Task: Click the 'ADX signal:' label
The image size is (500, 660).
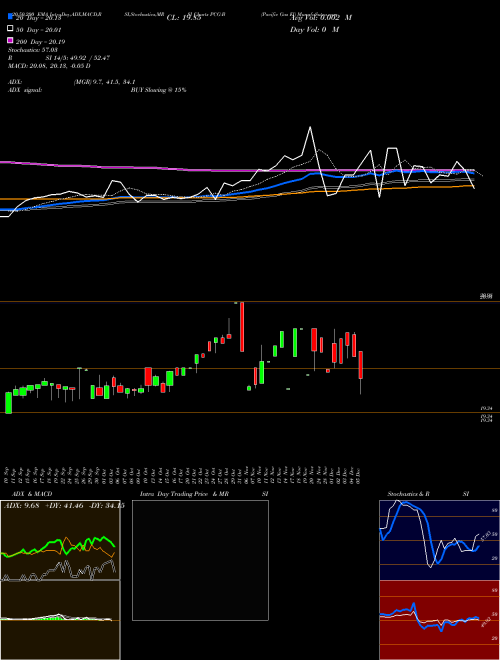Action: (x=25, y=90)
